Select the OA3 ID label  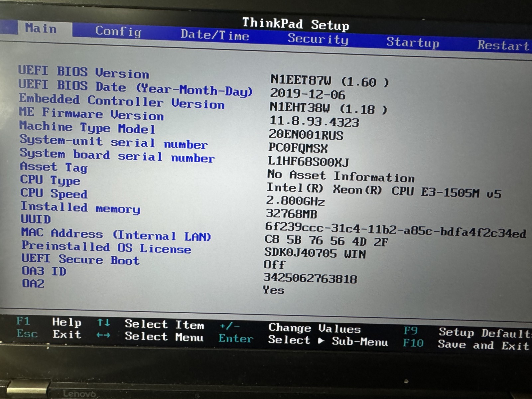[44, 271]
